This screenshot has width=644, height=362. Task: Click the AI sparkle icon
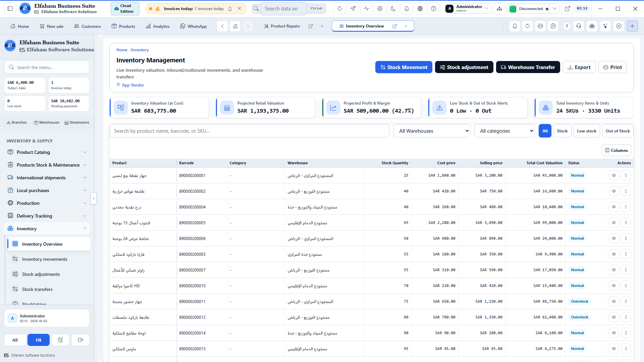[605, 26]
